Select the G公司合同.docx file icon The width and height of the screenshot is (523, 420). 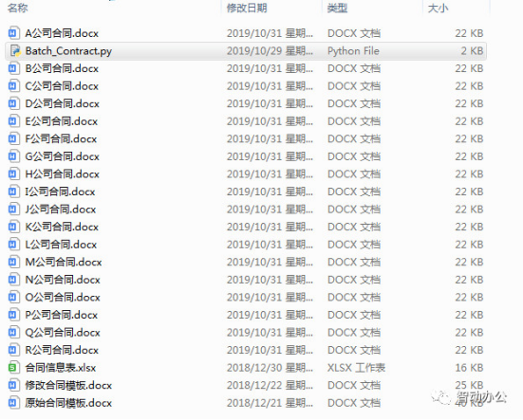[x=13, y=156]
